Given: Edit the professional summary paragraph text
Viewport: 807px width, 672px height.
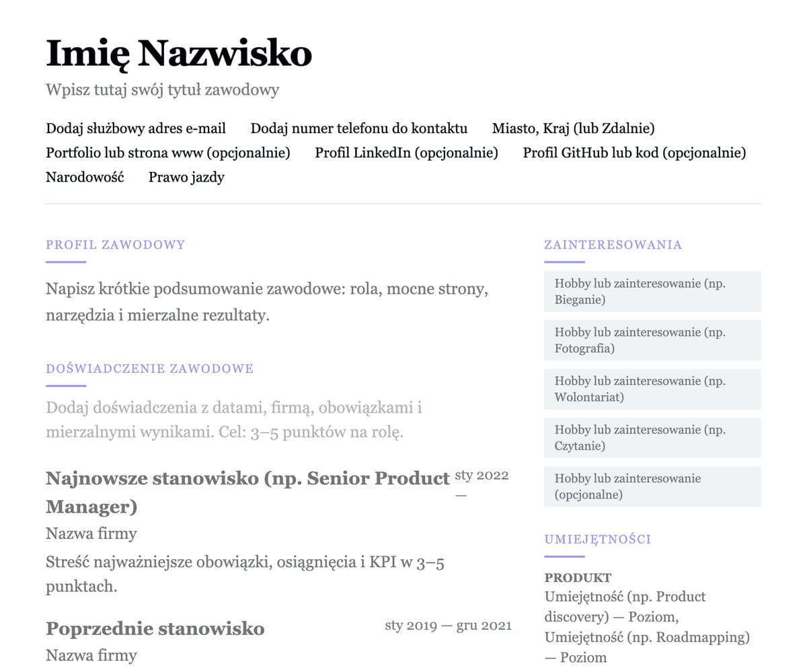Looking at the screenshot, I should coord(266,302).
